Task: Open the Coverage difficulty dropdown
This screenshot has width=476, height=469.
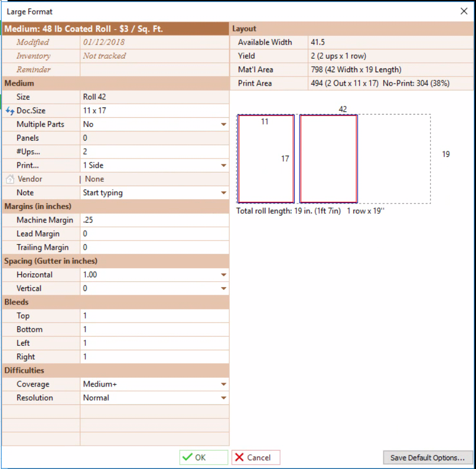Action: pos(223,384)
